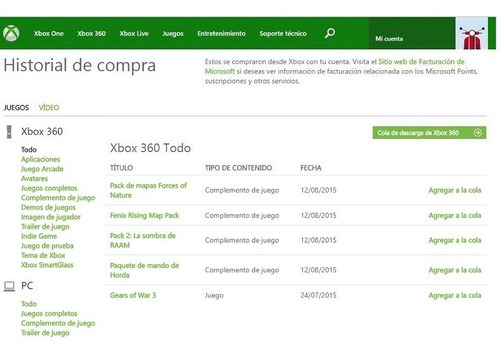Filter by Xbox SmartGlass

tap(47, 265)
